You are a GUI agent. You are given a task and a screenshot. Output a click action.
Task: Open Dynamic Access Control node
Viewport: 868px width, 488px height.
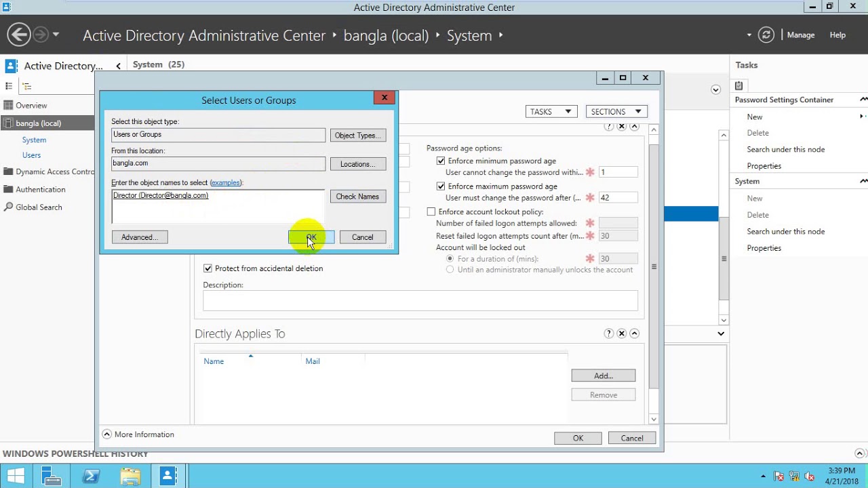tap(49, 172)
